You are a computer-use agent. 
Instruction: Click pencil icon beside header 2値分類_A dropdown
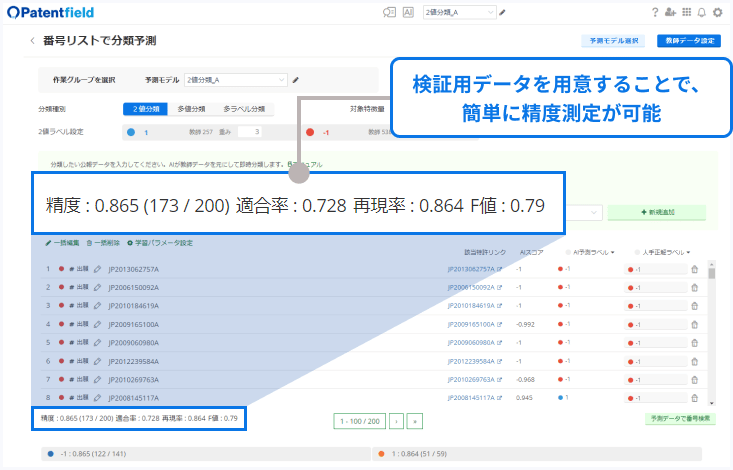[x=503, y=13]
